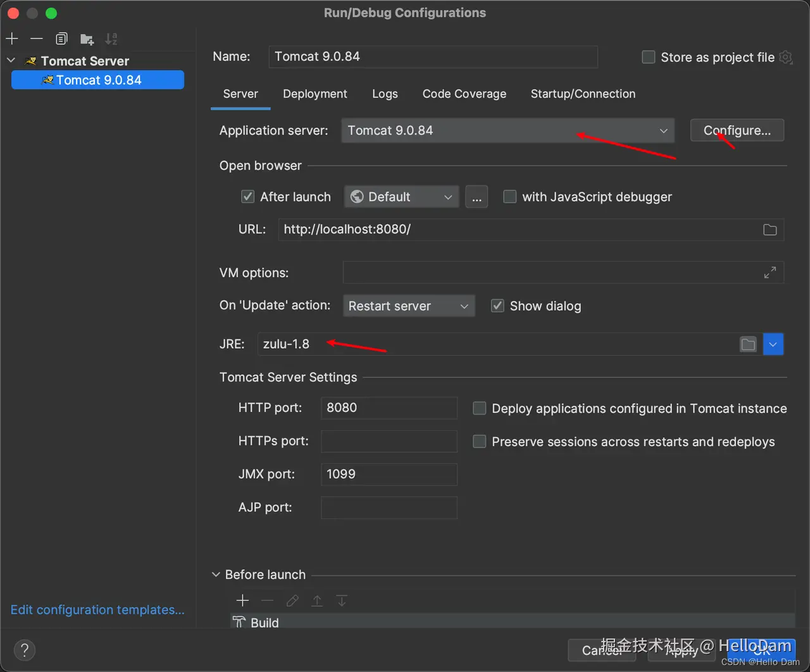810x672 pixels.
Task: Click the folder icon in the URL field
Action: [769, 230]
